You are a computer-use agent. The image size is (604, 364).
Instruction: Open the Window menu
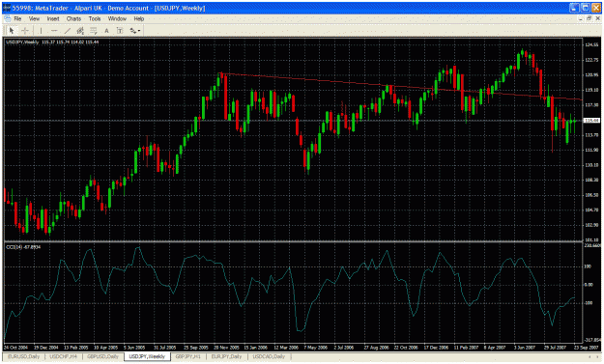click(x=117, y=18)
